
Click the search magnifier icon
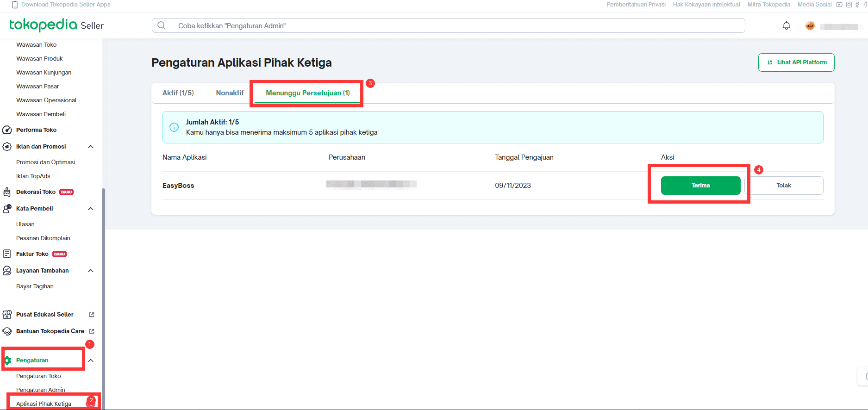tap(162, 25)
